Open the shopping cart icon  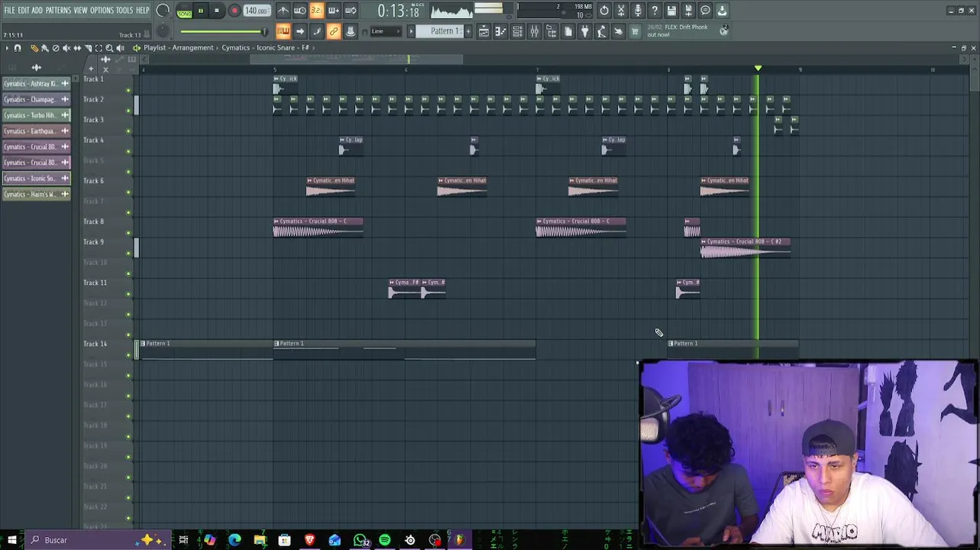635,31
